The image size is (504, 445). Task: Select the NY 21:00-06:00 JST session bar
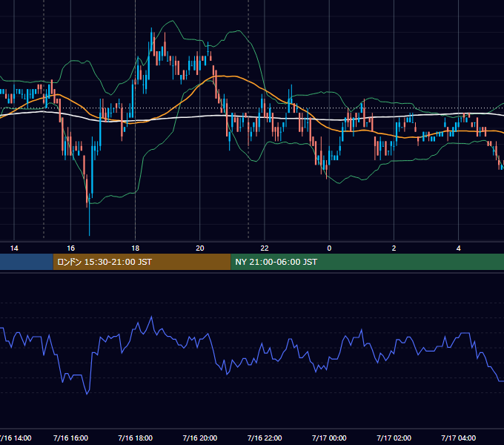tap(368, 262)
